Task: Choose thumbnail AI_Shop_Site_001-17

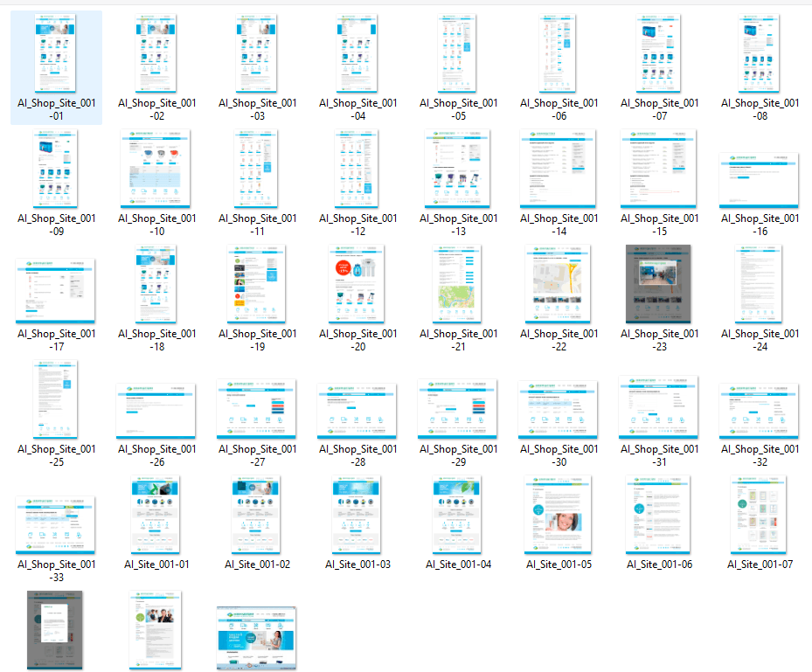Action: (55, 290)
